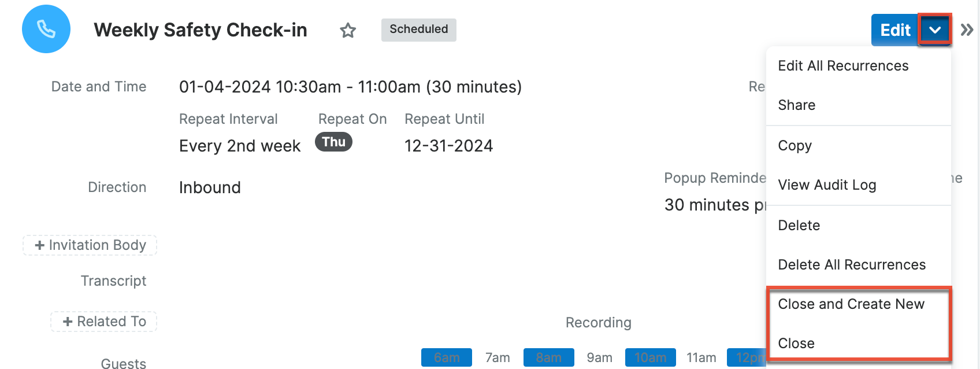Viewport: 980px width, 369px height.
Task: Collapse side panel with double-chevron icon
Action: coord(967,30)
